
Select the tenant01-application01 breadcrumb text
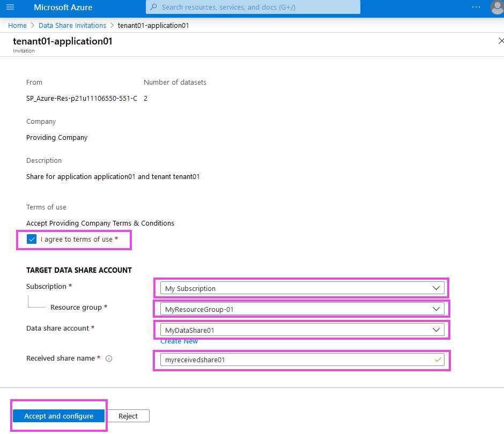click(x=153, y=25)
